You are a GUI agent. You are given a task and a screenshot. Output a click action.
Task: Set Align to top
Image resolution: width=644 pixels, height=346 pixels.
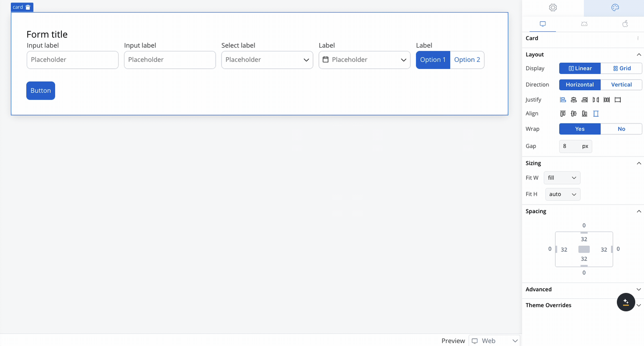coord(563,114)
